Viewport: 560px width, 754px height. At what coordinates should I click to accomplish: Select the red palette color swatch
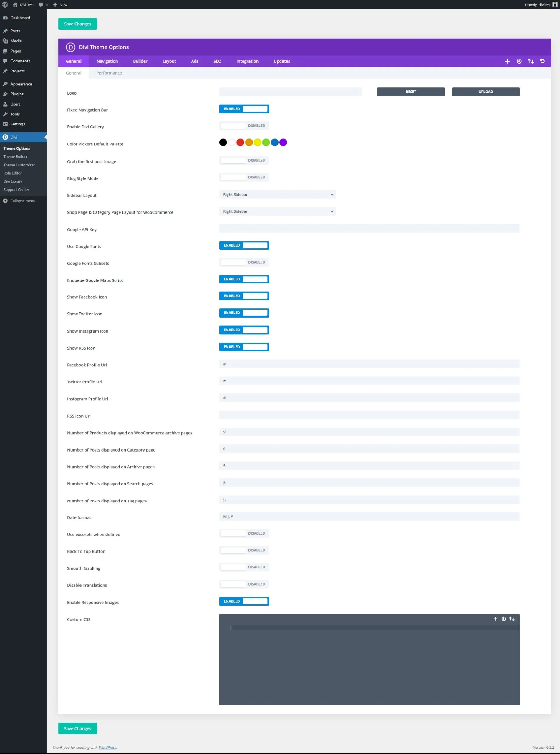coord(240,143)
